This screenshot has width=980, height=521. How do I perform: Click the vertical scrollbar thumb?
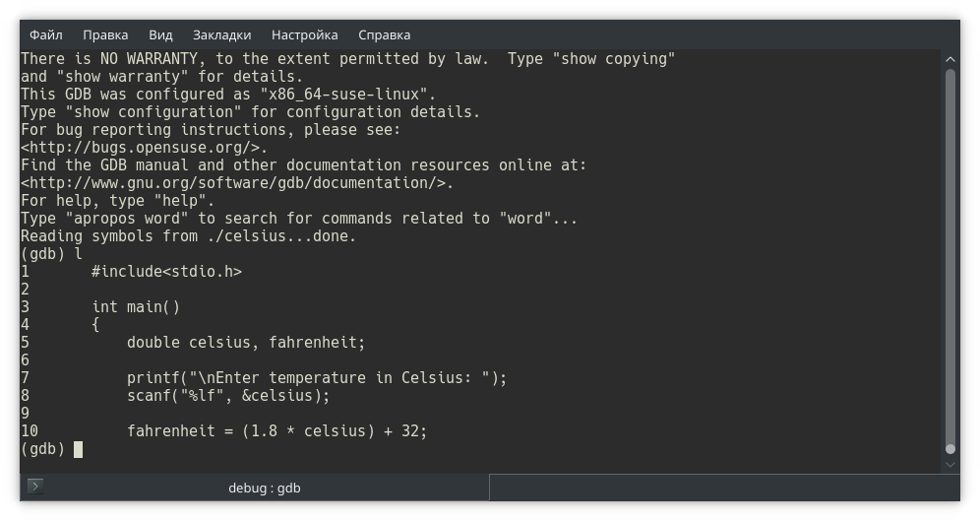(950, 256)
